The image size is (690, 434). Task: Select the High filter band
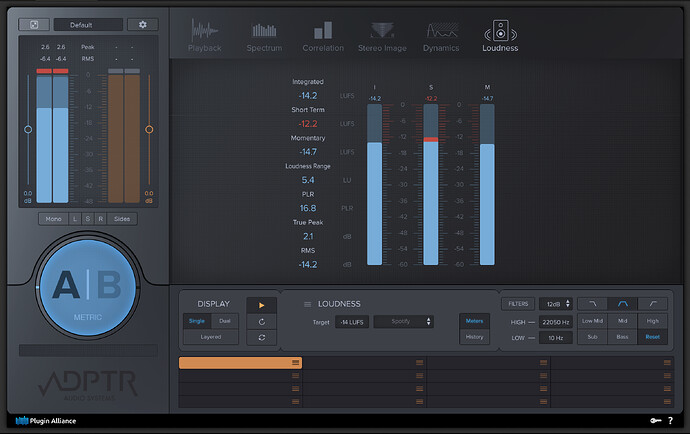click(653, 321)
